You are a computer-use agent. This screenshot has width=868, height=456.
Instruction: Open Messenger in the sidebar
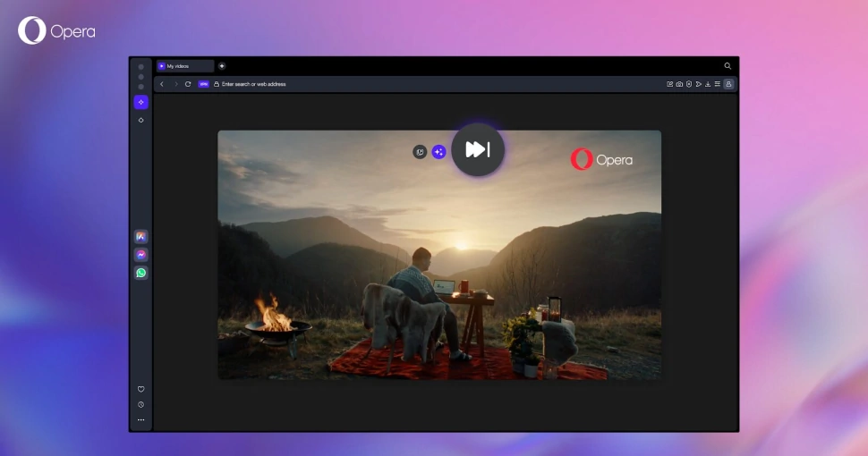coord(141,255)
